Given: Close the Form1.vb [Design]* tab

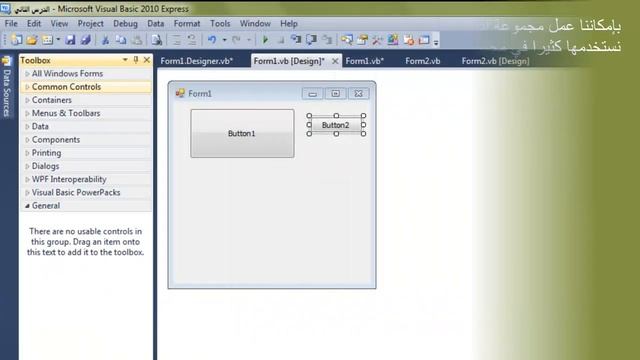Looking at the screenshot, I should click(x=335, y=61).
